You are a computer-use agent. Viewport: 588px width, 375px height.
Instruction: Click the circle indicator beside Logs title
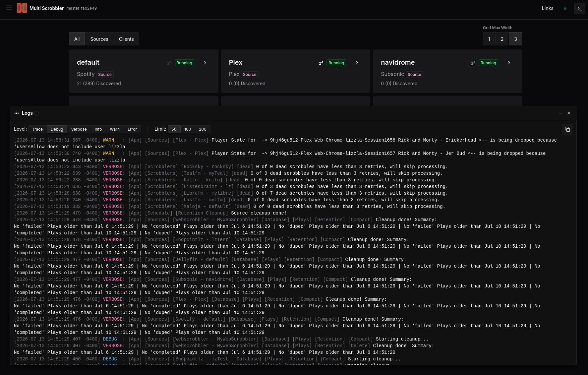pos(36,113)
